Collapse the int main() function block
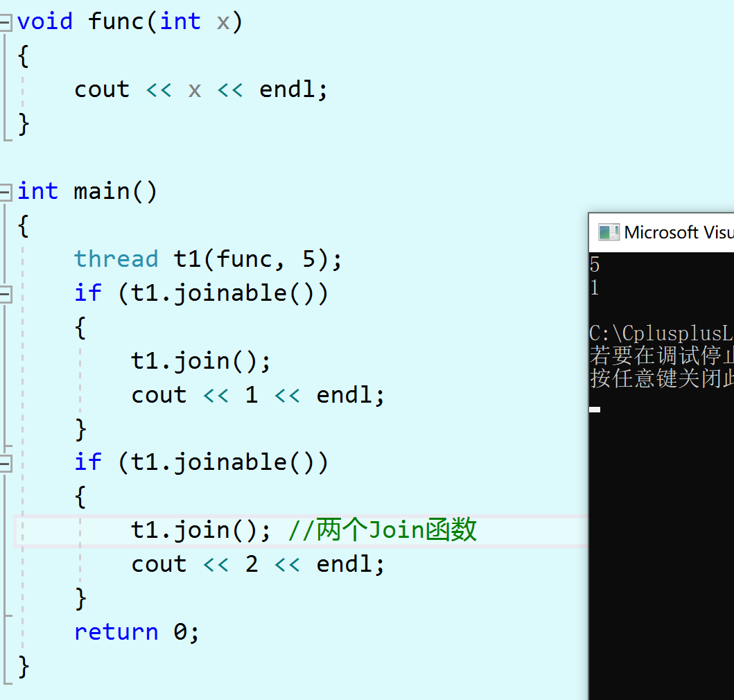Image resolution: width=734 pixels, height=700 pixels. click(6, 191)
